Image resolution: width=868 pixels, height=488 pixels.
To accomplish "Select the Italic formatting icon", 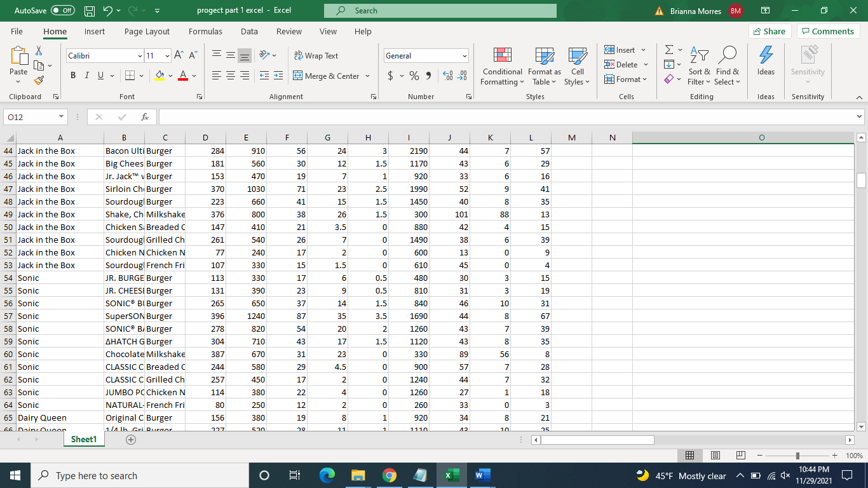I will pyautogui.click(x=86, y=75).
